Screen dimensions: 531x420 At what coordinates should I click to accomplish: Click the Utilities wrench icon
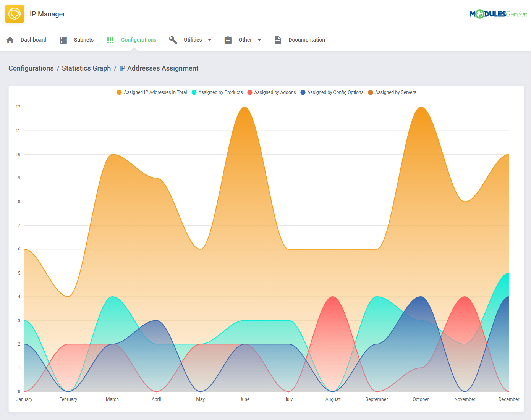(173, 40)
